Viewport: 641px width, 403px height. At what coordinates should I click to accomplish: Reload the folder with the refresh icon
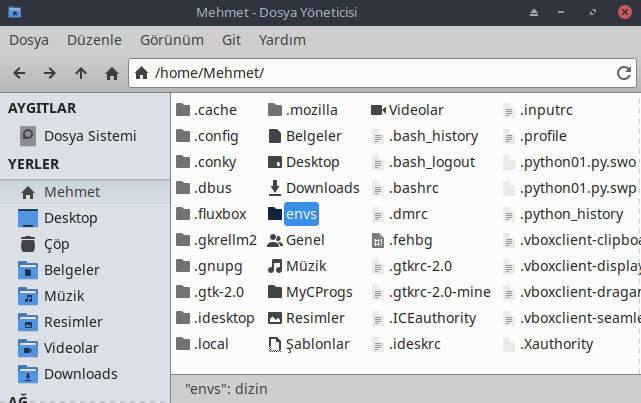[624, 73]
